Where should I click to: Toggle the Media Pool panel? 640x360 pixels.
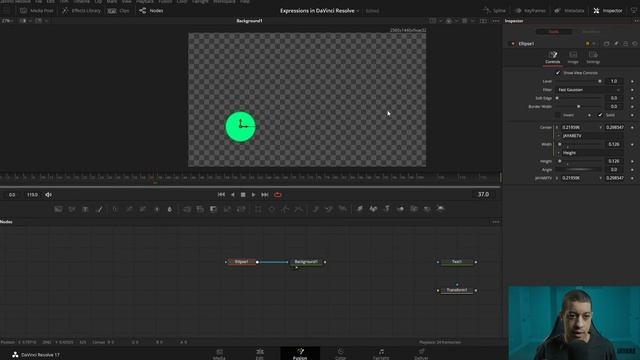37,11
